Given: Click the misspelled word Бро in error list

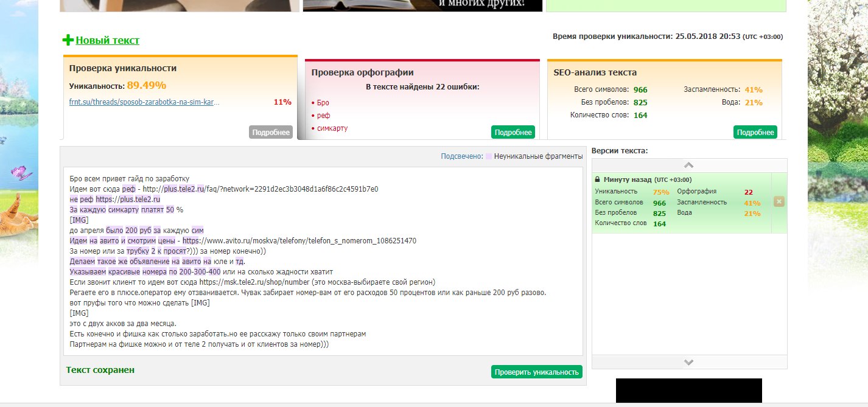Looking at the screenshot, I should point(323,103).
